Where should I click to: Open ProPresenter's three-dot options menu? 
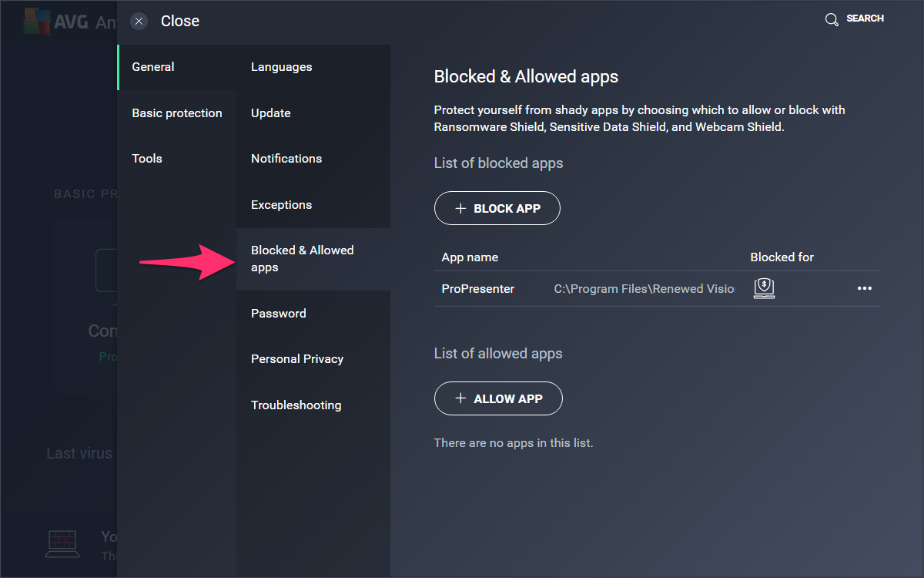(865, 288)
